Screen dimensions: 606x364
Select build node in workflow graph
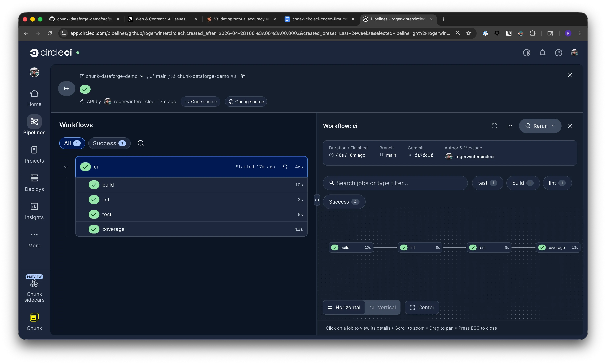click(351, 247)
